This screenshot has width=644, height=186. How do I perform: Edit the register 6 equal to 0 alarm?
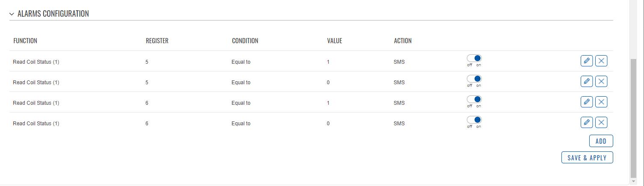pyautogui.click(x=587, y=122)
